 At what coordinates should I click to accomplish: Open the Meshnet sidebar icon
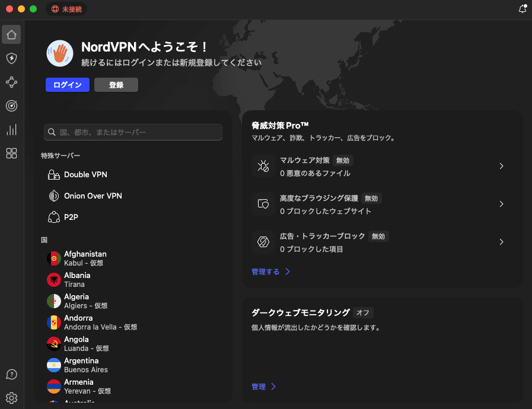11,82
